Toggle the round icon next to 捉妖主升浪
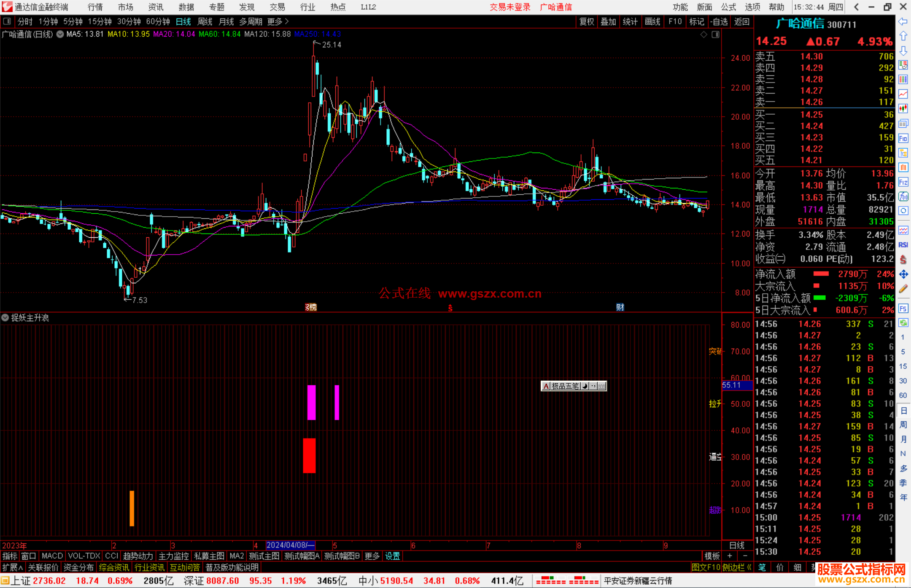 (5, 318)
